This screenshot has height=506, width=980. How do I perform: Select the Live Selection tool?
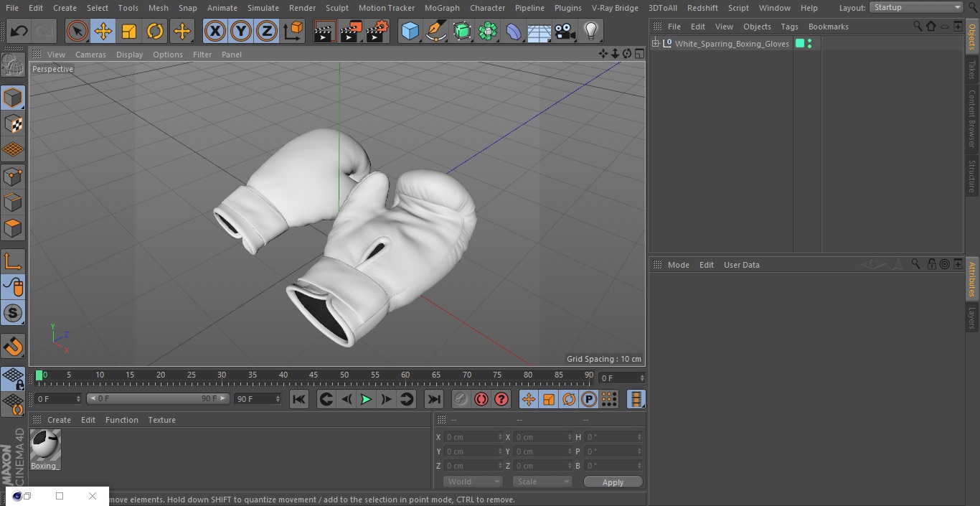[77, 31]
